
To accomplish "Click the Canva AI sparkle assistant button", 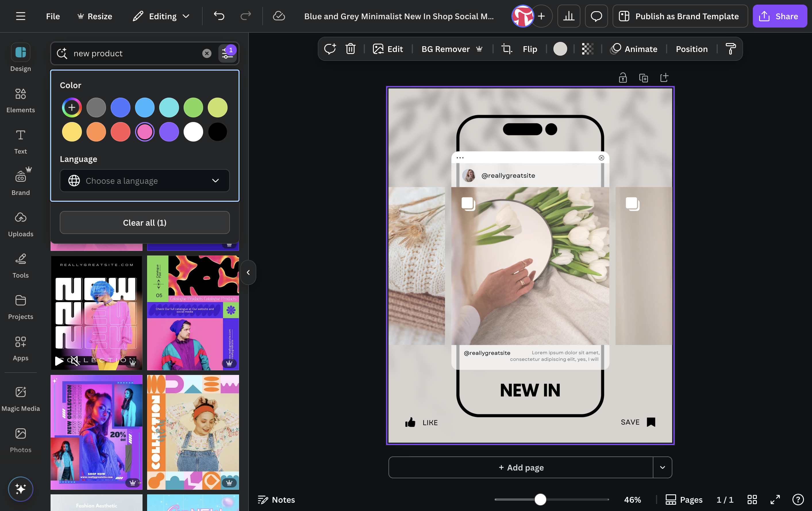I will click(21, 489).
